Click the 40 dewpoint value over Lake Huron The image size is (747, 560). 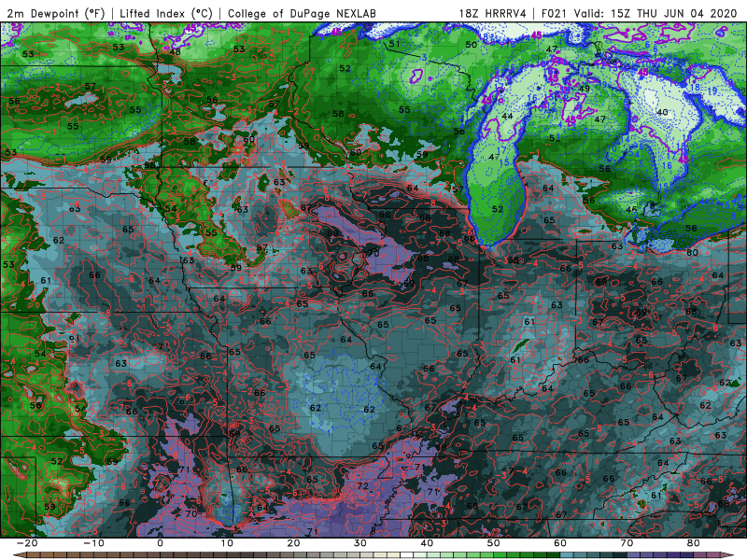(662, 112)
